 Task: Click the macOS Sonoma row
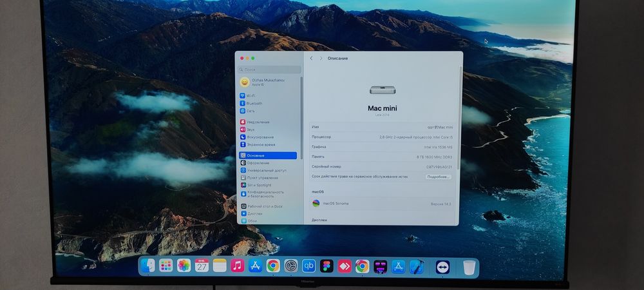[382, 204]
